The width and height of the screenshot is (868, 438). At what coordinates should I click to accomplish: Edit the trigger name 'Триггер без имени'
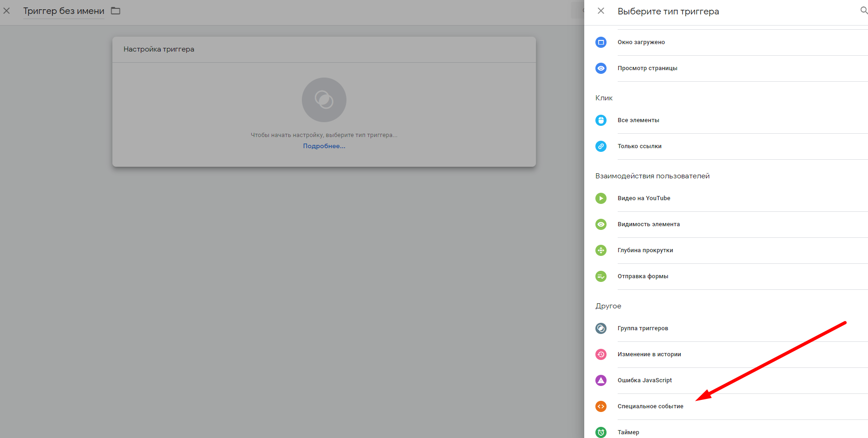64,11
